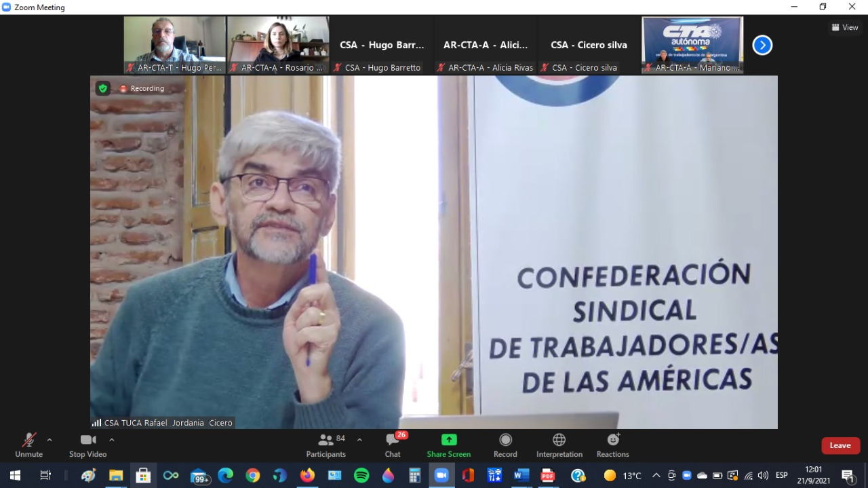Open the View layout menu
The image size is (868, 488).
845,27
